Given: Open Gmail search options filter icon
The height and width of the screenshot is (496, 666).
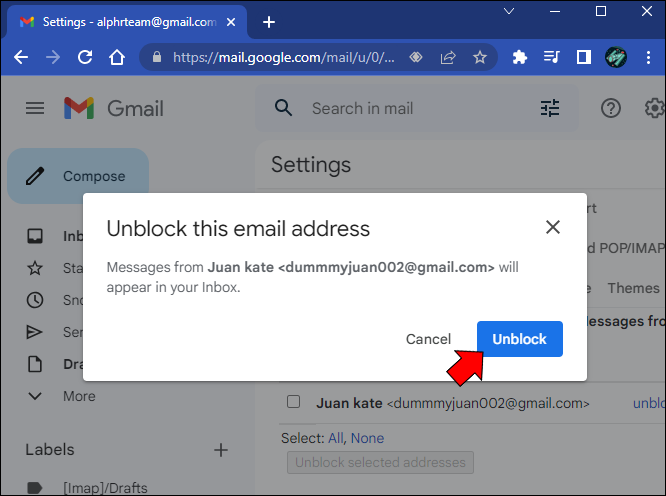Looking at the screenshot, I should pos(550,108).
